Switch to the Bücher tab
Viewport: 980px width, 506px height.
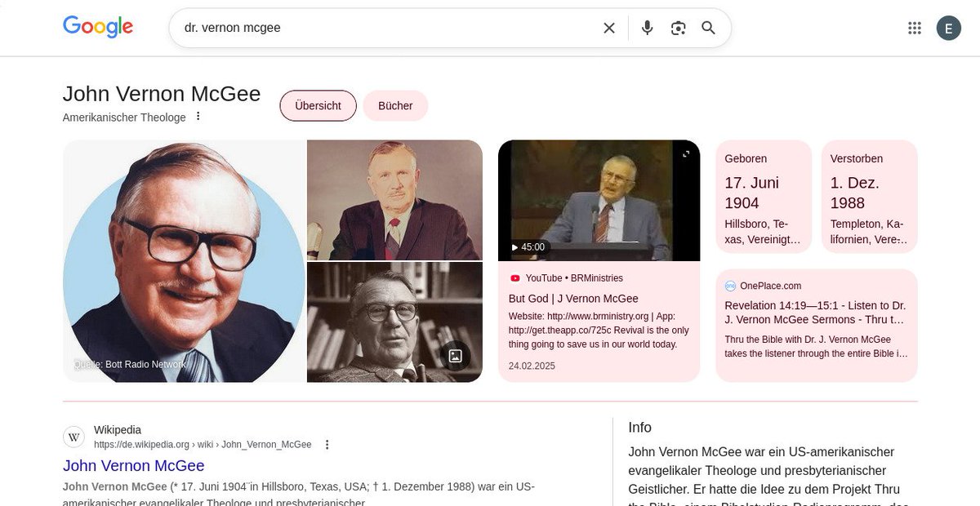click(x=395, y=105)
